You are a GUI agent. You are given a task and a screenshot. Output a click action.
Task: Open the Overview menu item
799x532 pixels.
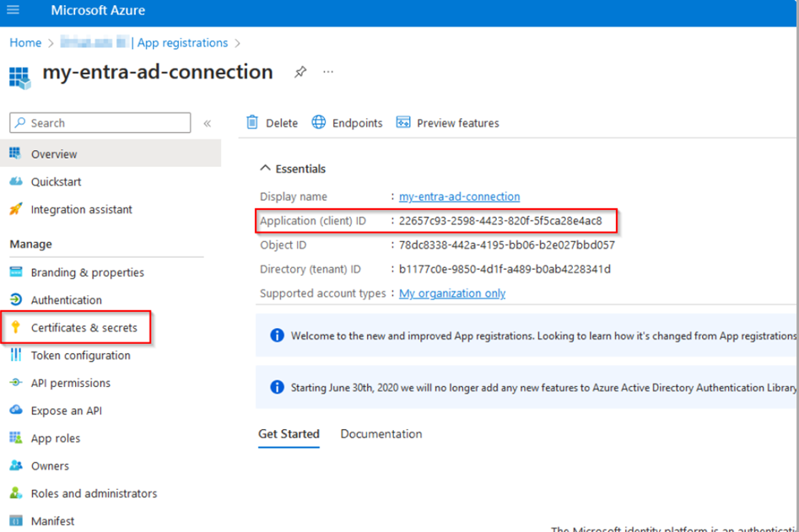coord(111,153)
